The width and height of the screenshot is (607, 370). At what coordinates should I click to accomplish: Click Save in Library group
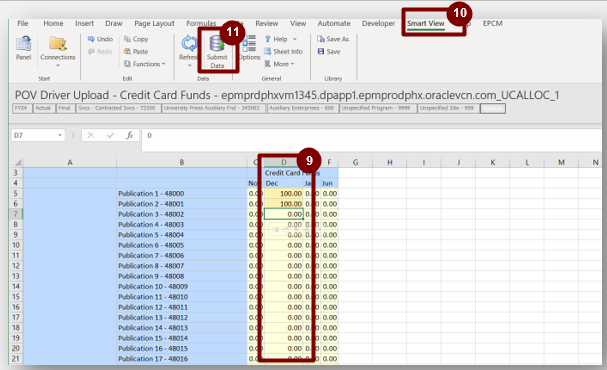tap(329, 51)
